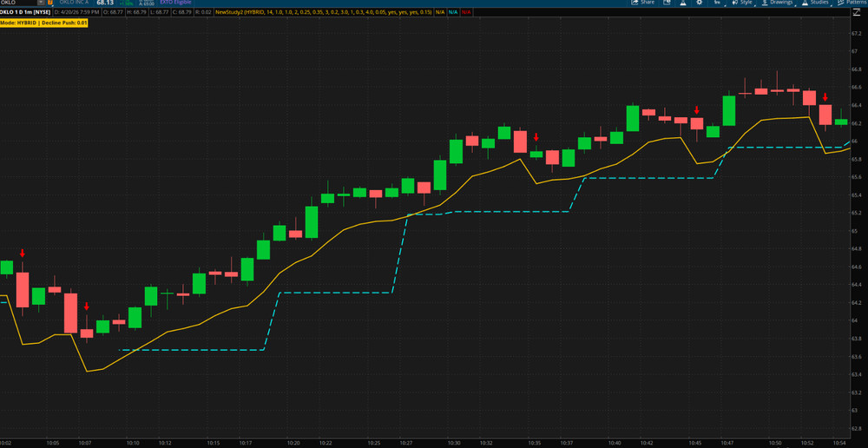The image size is (868, 448).
Task: Open the Drawings menu
Action: [x=777, y=3]
